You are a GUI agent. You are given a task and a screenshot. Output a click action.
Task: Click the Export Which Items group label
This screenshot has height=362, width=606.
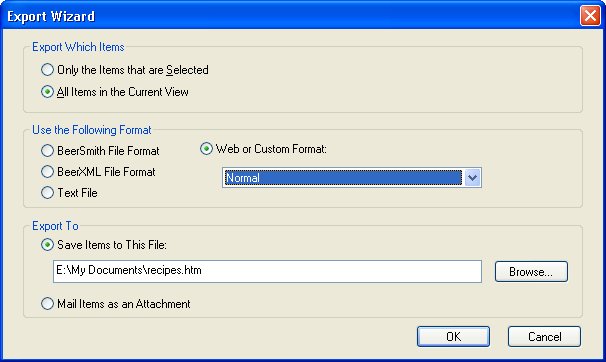click(x=78, y=47)
